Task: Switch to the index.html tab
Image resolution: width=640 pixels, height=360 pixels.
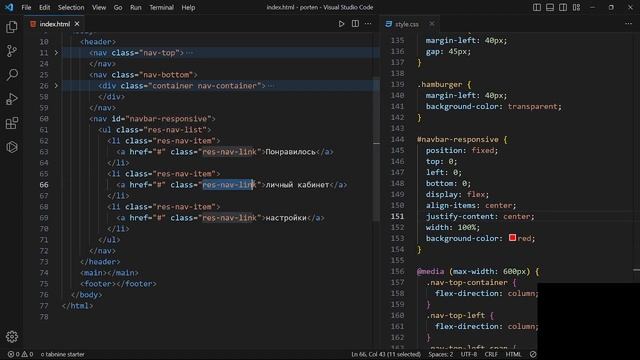Action: tap(55, 24)
